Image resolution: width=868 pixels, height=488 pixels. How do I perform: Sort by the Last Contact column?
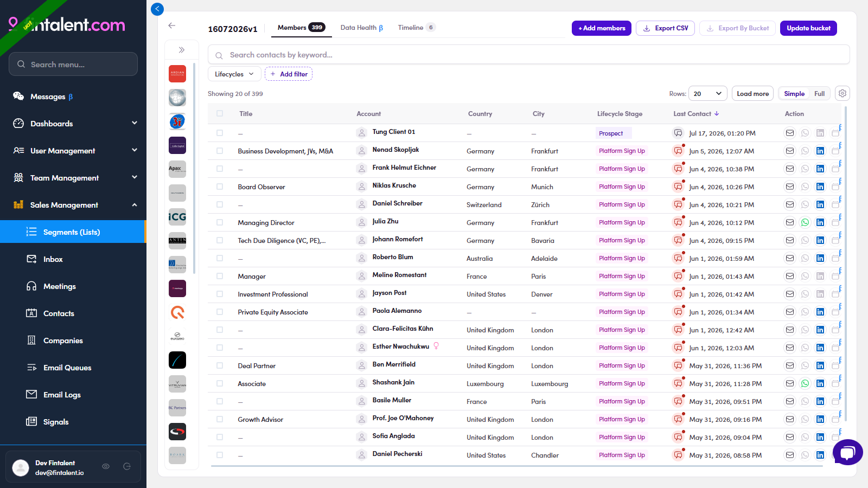pyautogui.click(x=696, y=114)
